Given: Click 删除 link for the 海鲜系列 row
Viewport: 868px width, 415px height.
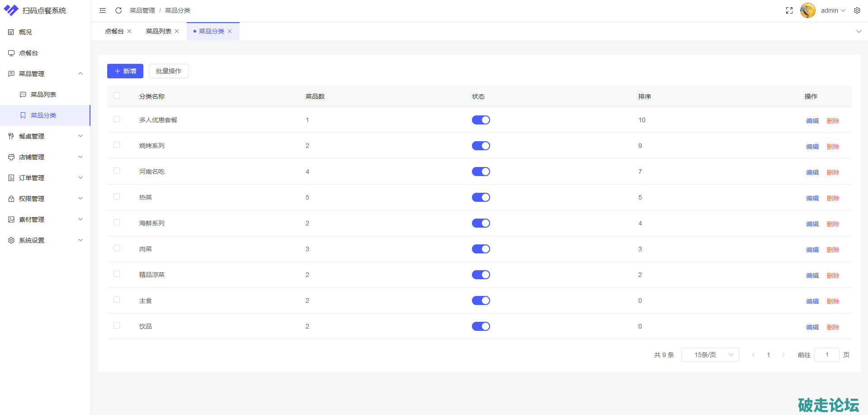Looking at the screenshot, I should tap(833, 224).
